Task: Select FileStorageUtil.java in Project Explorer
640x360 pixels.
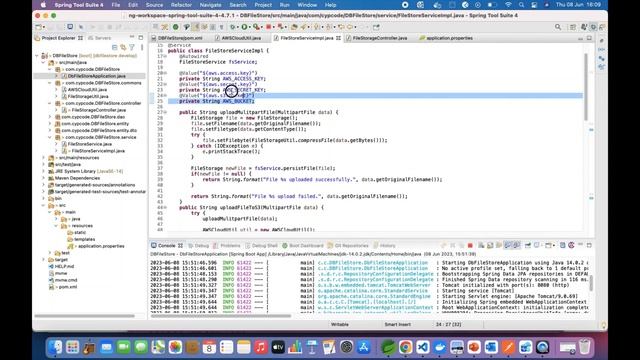Action: click(88, 96)
